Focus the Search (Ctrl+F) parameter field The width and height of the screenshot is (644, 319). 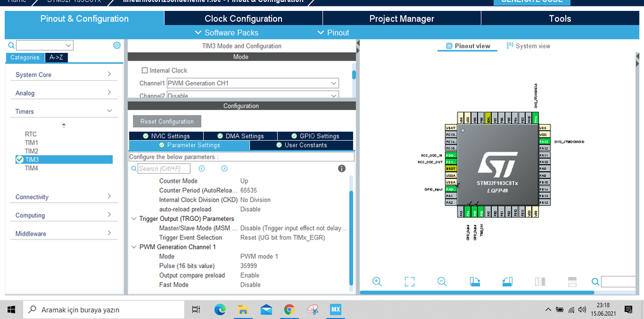coord(164,169)
